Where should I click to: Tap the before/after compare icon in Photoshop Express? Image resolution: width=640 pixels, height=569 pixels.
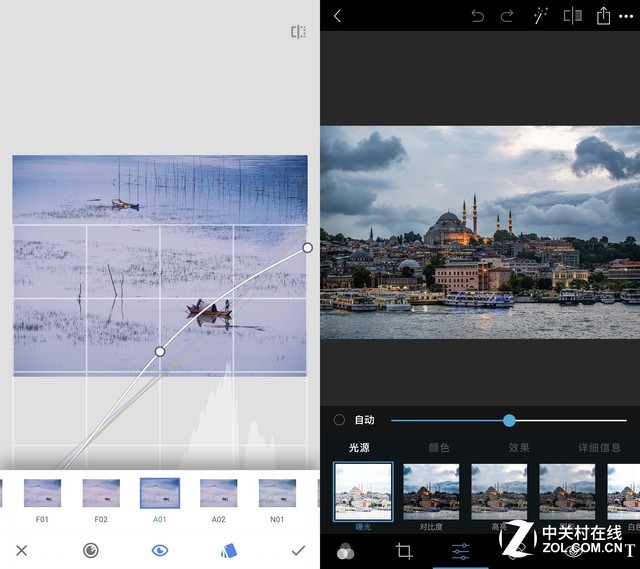572,16
